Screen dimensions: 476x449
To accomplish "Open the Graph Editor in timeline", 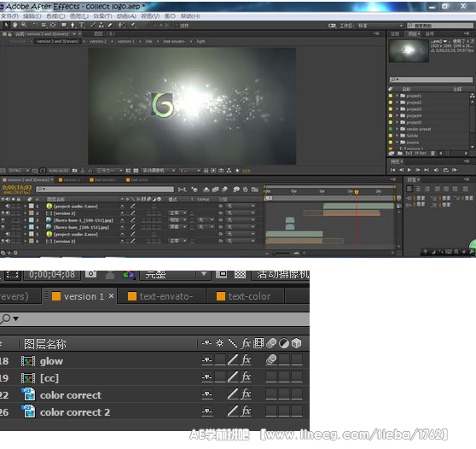I will 255,190.
